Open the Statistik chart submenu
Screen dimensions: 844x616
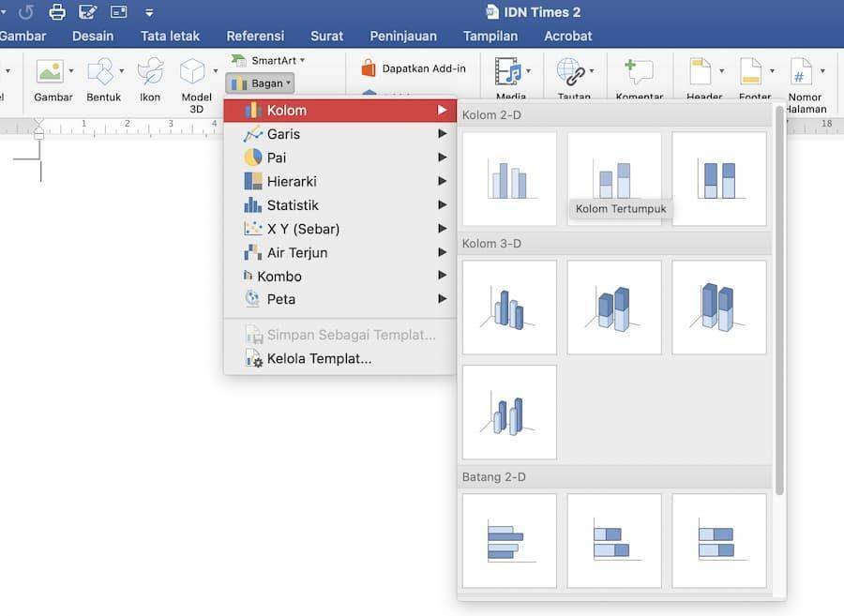[340, 205]
